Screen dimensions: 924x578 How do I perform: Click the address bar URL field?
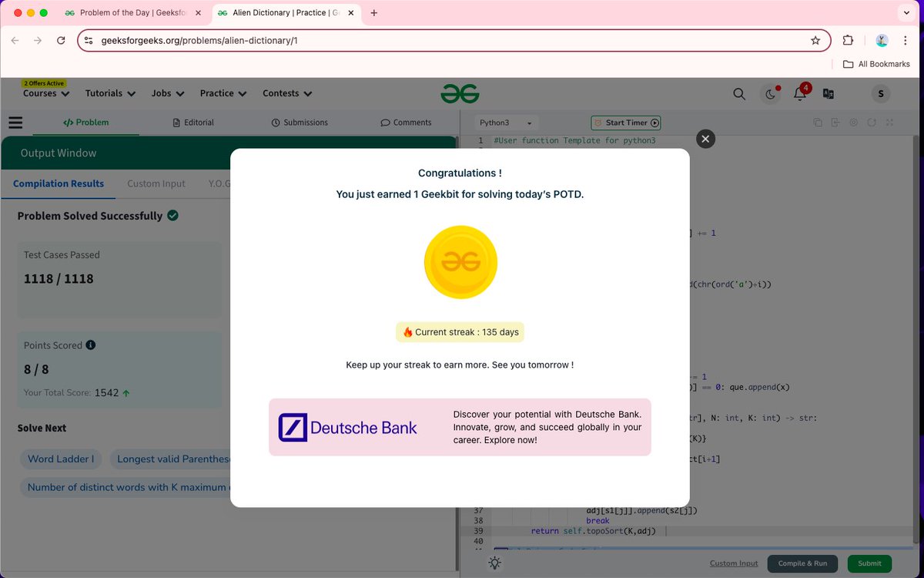454,41
